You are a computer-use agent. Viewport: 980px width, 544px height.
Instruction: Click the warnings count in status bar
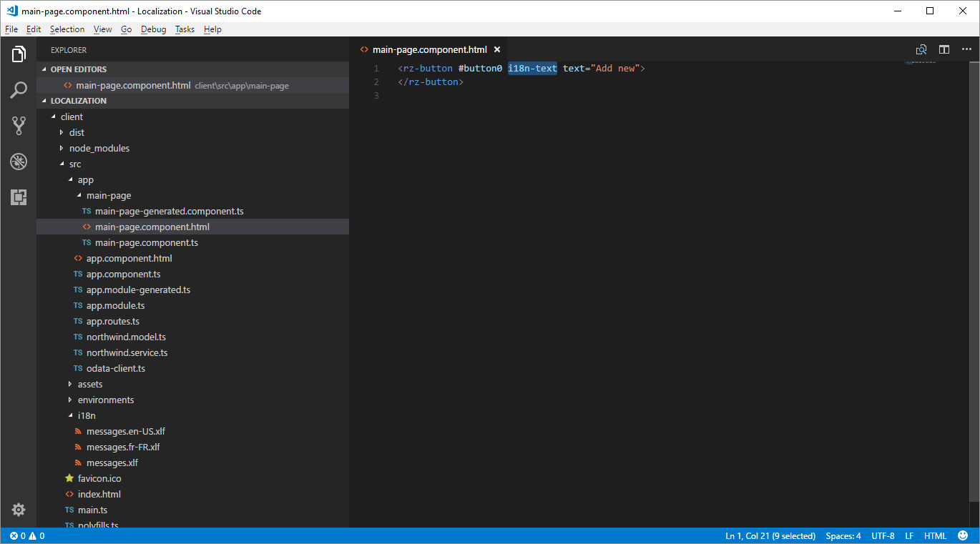point(36,535)
